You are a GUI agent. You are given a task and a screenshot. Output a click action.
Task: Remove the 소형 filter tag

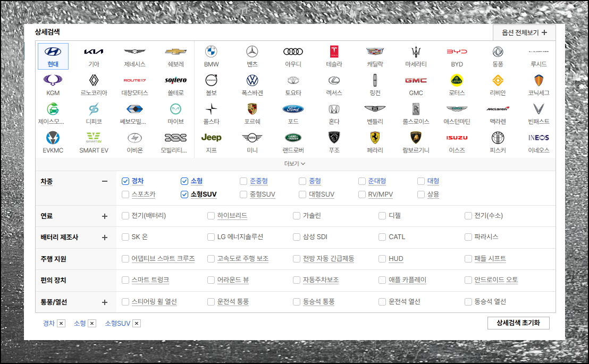tap(92, 324)
